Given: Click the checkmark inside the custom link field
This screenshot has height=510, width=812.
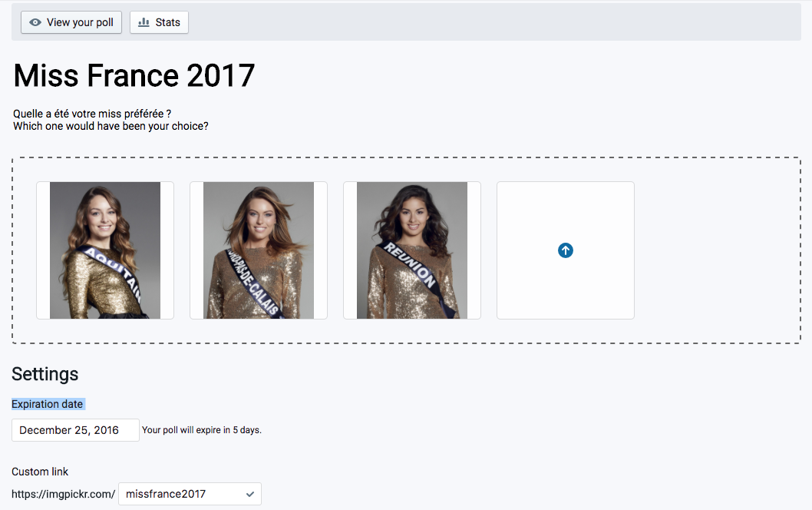Looking at the screenshot, I should (x=250, y=494).
